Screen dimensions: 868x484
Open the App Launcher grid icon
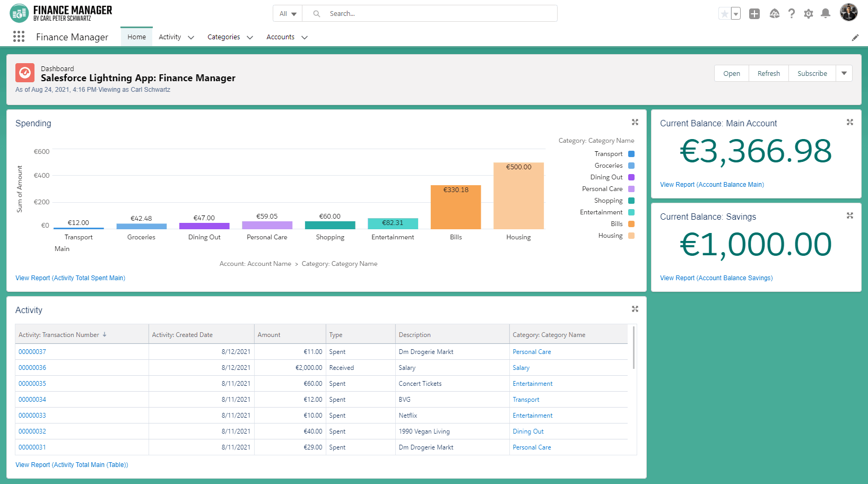pyautogui.click(x=19, y=36)
